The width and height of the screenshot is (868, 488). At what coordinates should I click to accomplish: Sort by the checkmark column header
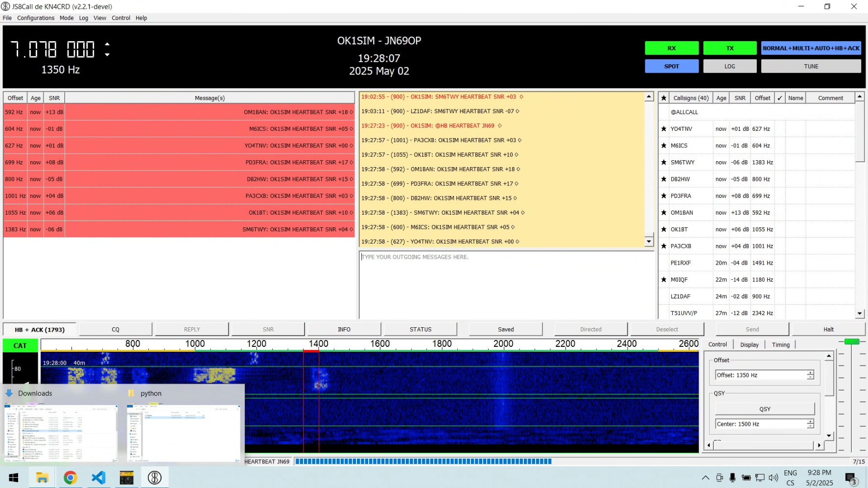[780, 98]
